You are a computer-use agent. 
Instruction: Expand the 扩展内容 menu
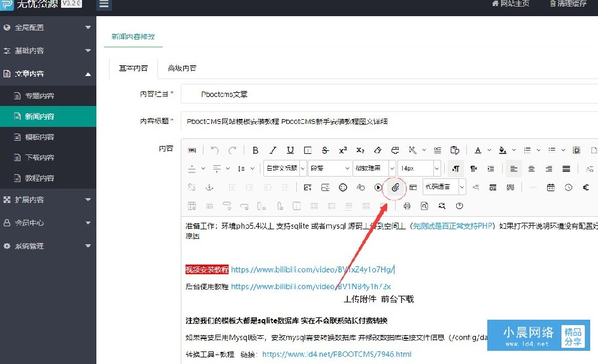48,199
